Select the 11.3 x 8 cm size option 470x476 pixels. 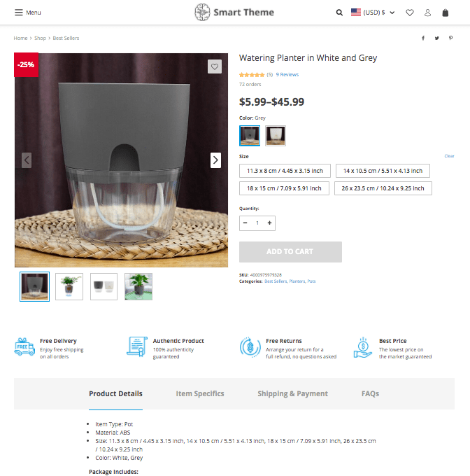pyautogui.click(x=284, y=171)
